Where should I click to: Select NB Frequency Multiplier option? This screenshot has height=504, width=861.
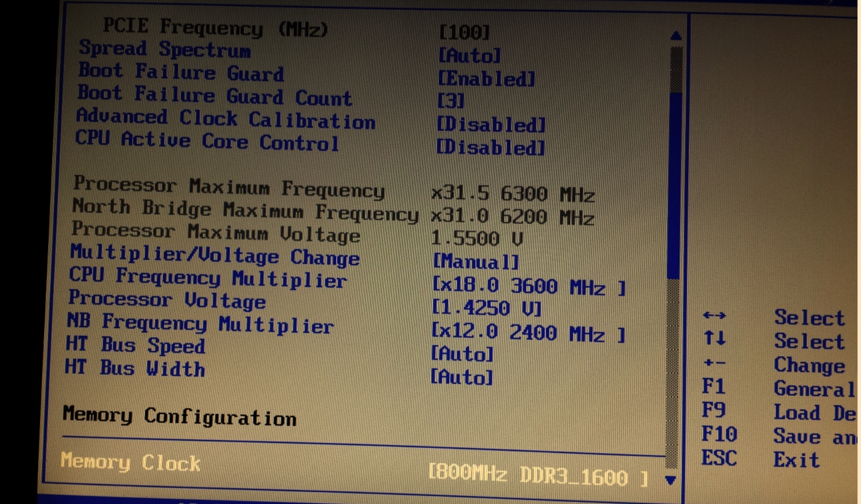coord(200,323)
